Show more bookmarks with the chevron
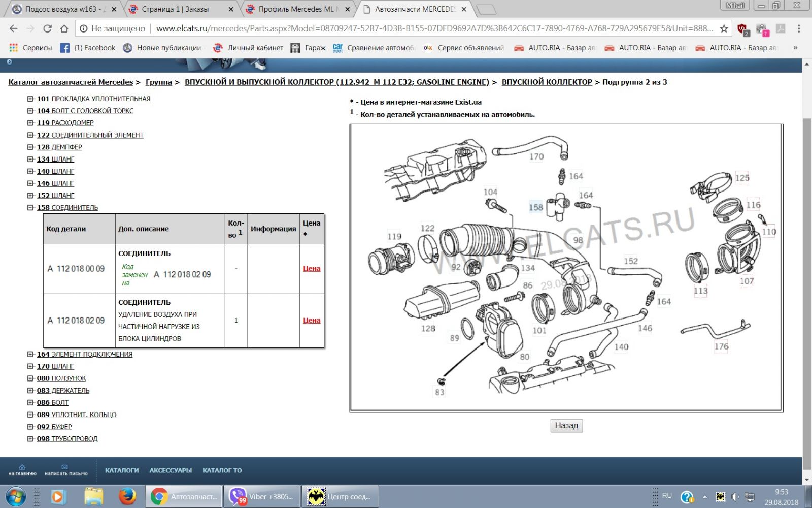The image size is (812, 508). [x=795, y=48]
